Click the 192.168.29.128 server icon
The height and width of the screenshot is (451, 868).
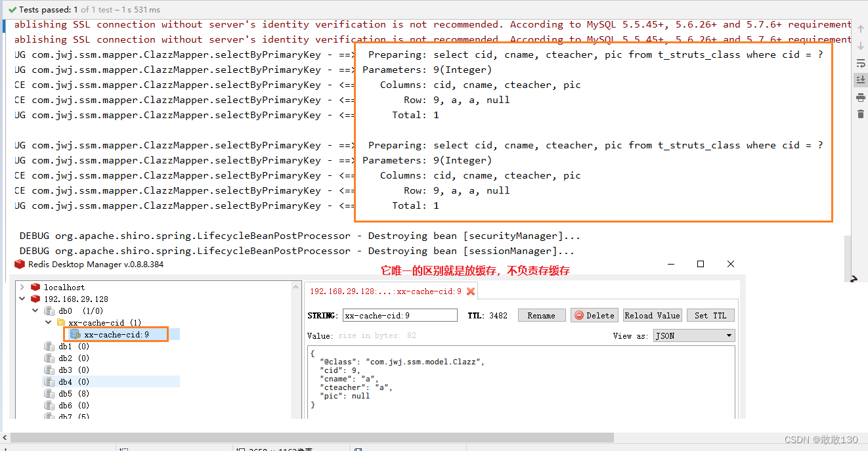(x=35, y=299)
